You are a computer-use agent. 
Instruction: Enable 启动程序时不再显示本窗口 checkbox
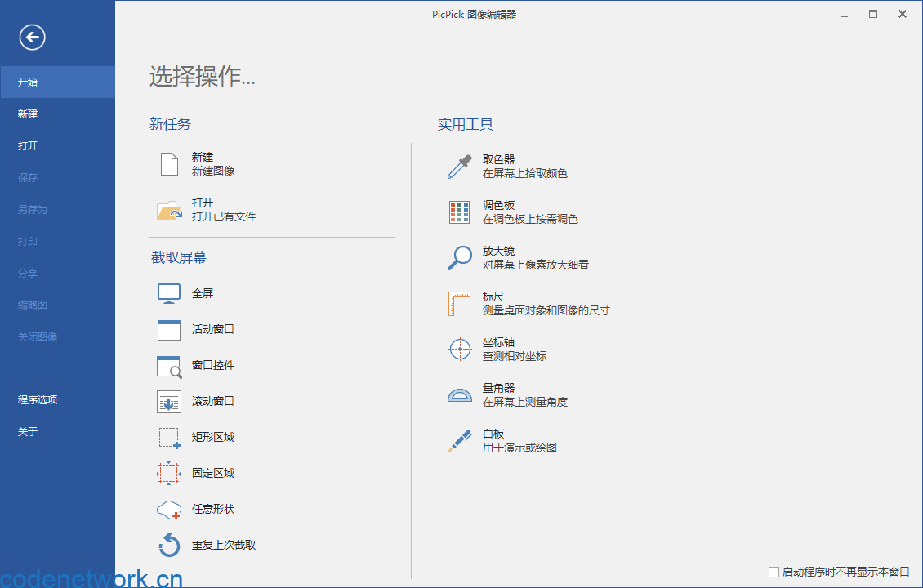774,572
